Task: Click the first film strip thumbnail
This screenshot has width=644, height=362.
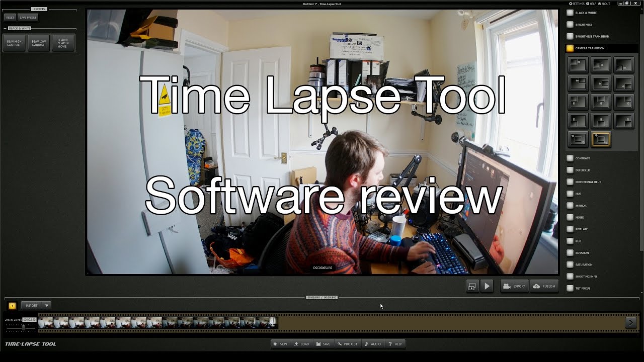Action: pyautogui.click(x=46, y=322)
